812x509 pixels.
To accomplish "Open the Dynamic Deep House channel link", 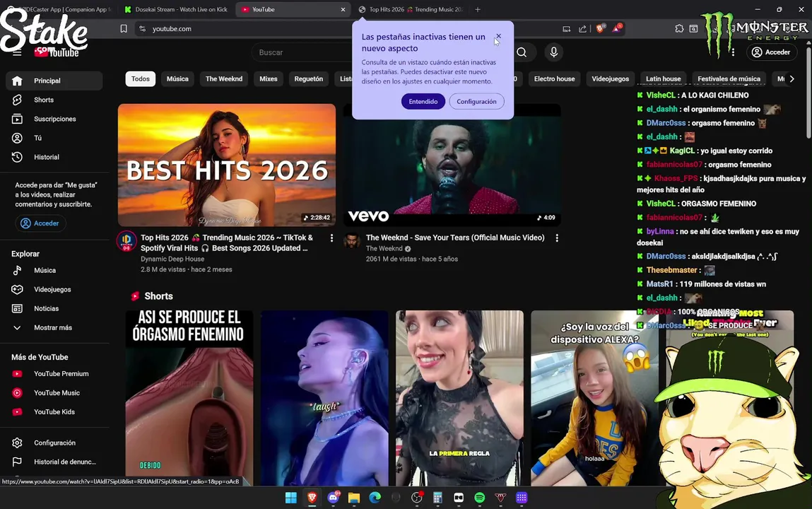I will (172, 259).
